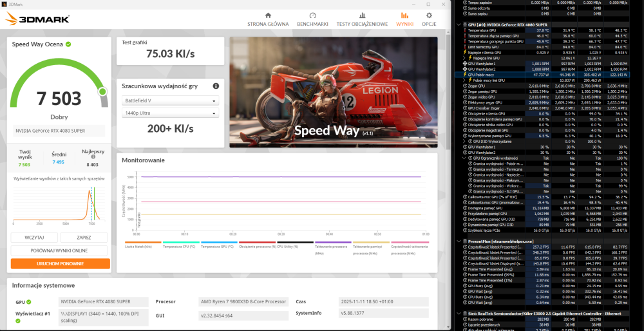Open Opcje gear icon
The width and height of the screenshot is (644, 331).
click(429, 15)
